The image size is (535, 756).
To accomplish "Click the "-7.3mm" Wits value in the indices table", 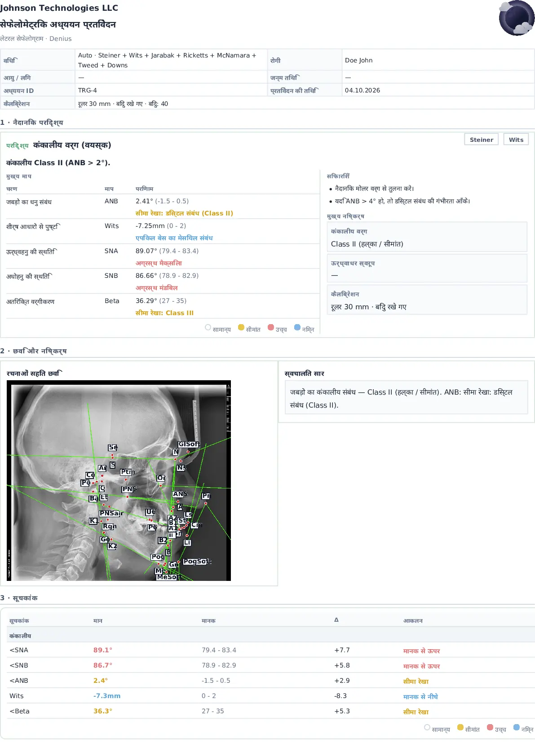I will (x=107, y=696).
